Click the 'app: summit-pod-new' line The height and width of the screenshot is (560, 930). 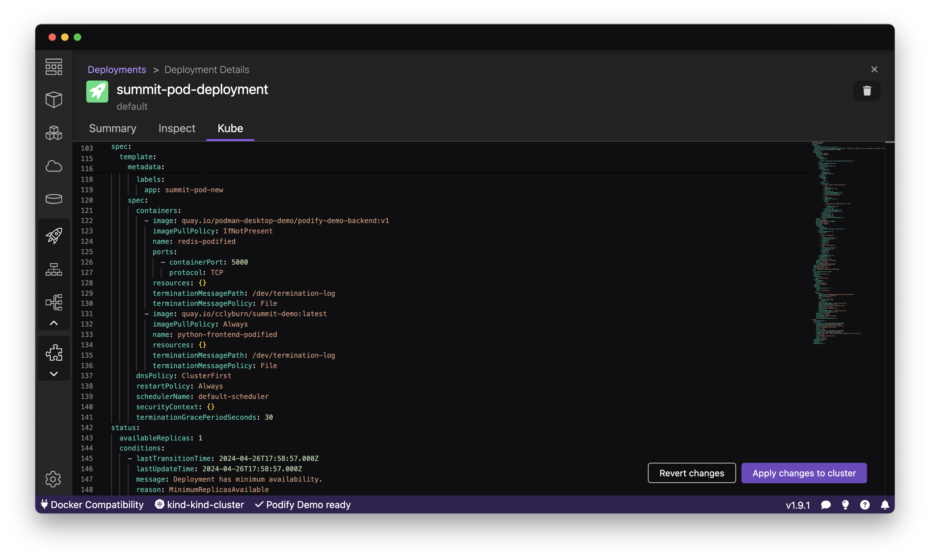184,190
